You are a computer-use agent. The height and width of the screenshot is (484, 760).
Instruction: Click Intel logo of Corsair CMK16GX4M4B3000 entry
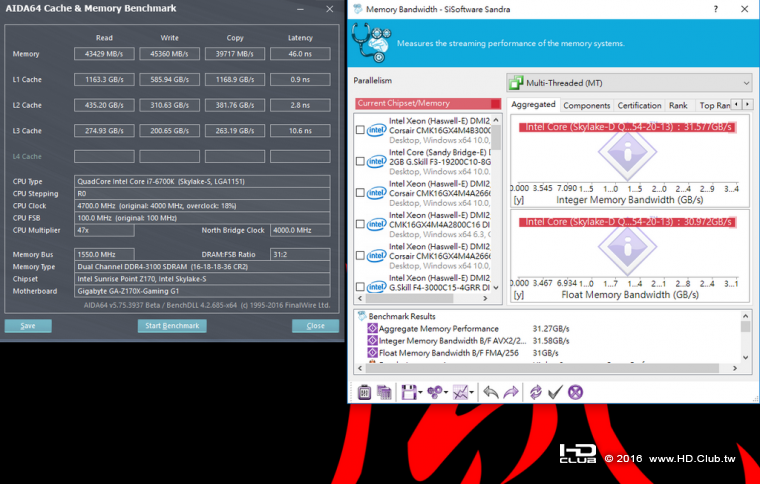point(377,130)
